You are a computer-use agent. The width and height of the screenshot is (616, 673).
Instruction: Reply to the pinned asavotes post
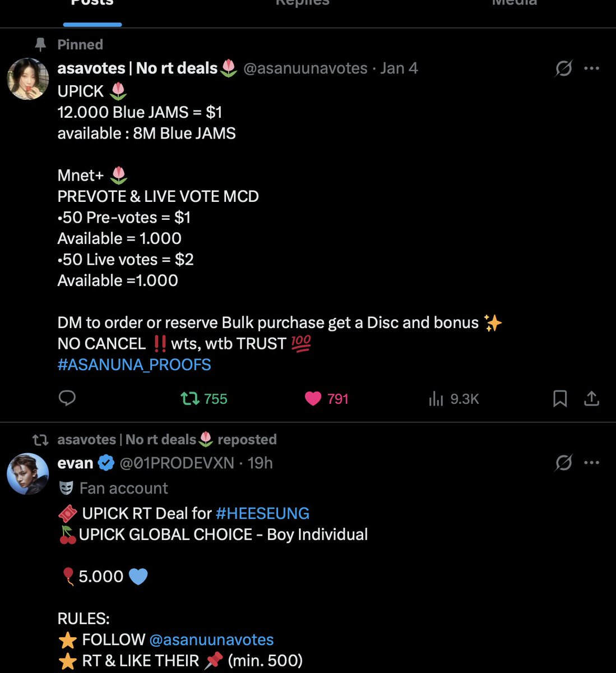67,398
